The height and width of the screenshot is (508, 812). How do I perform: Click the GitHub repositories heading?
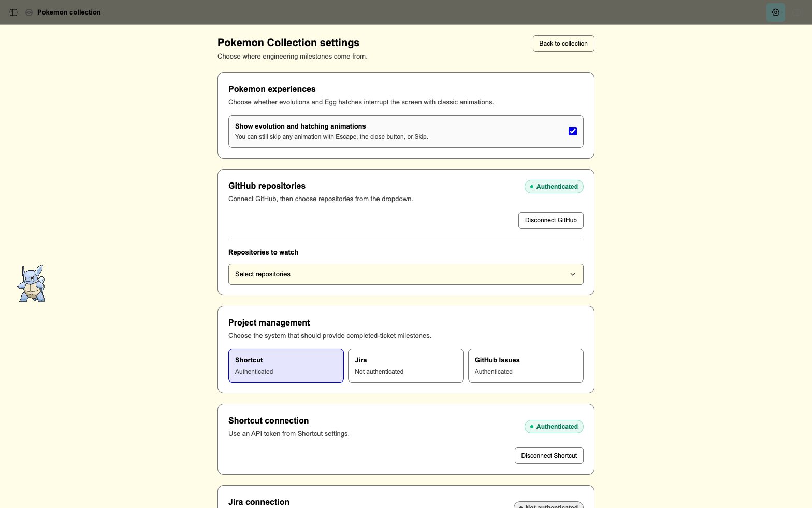coord(267,186)
